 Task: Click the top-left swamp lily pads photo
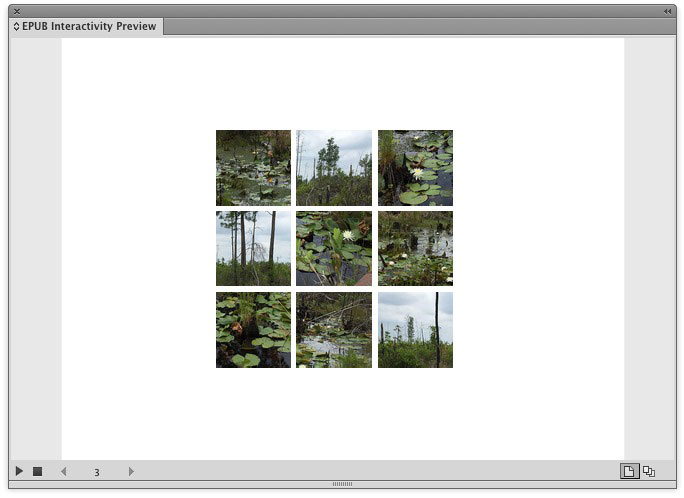coord(253,167)
